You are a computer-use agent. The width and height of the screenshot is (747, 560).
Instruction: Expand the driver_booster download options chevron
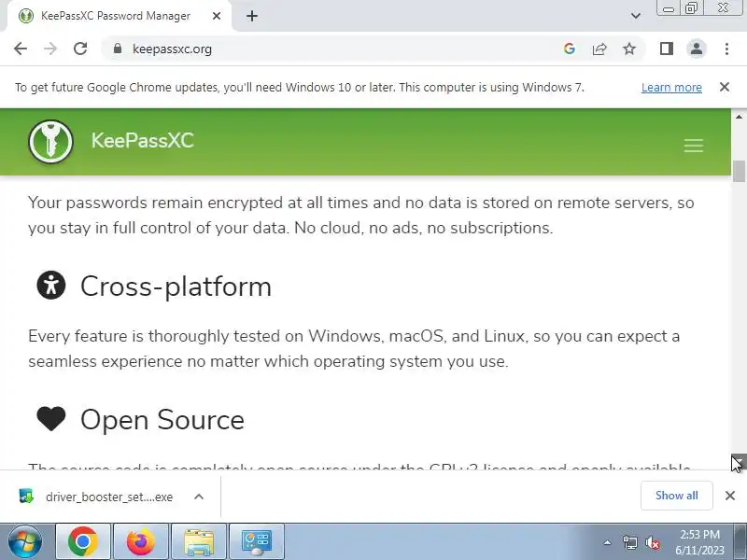199,497
